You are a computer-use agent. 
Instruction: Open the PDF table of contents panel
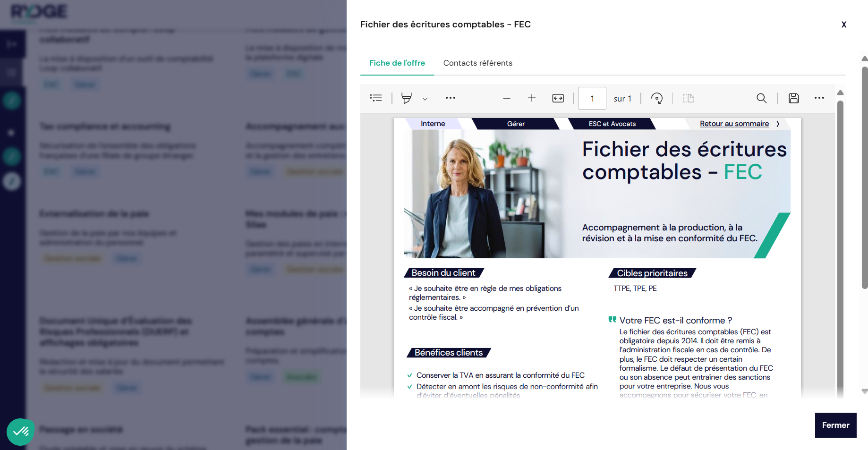coord(376,98)
